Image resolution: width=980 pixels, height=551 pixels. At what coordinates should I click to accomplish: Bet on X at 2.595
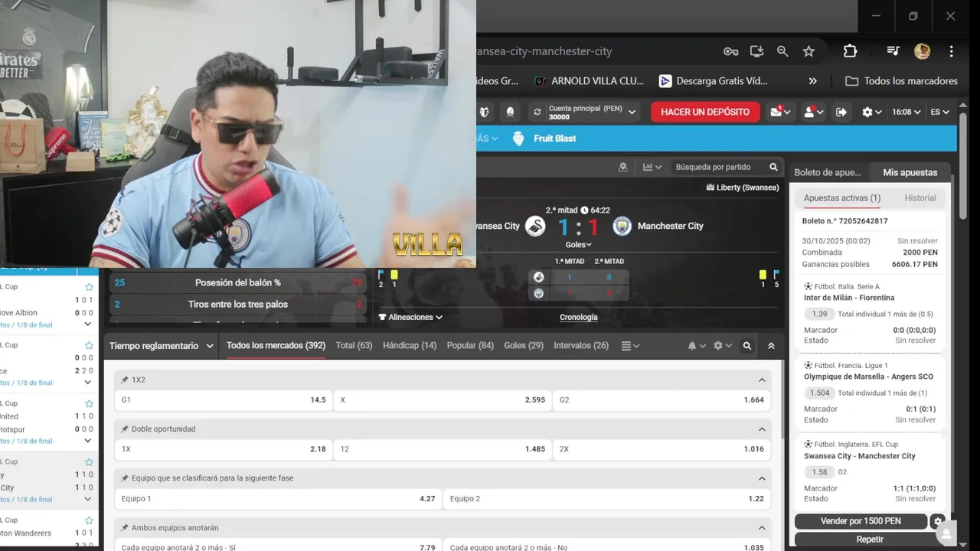point(443,400)
